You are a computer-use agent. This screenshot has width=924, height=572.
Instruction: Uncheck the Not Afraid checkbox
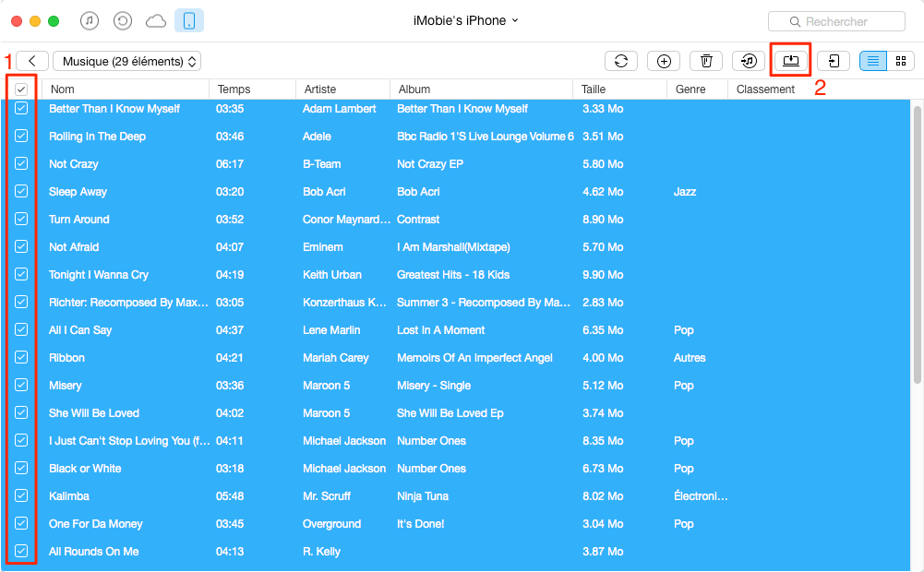(x=21, y=246)
